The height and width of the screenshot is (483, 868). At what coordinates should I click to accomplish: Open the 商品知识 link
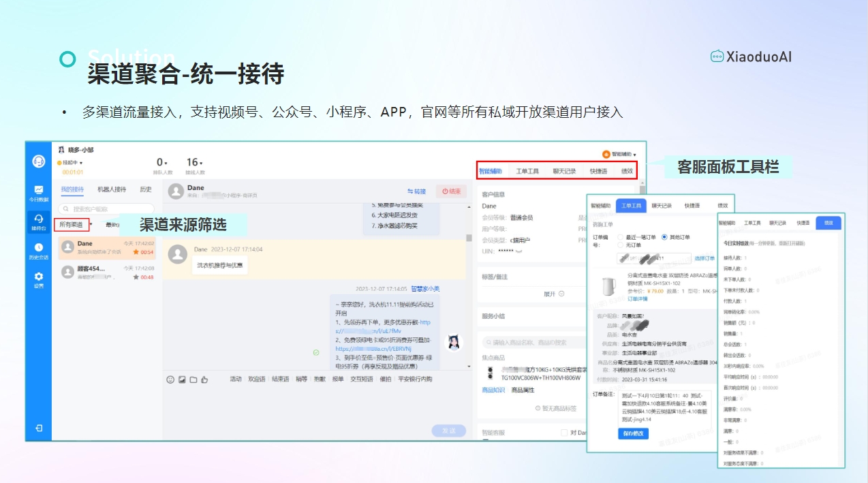(x=493, y=390)
